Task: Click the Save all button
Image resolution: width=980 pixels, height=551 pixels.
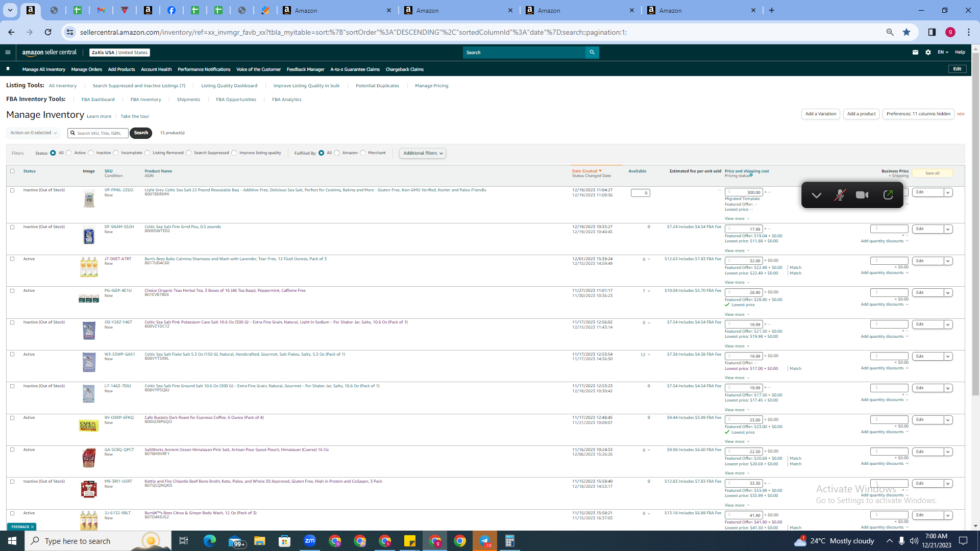Action: (x=933, y=173)
